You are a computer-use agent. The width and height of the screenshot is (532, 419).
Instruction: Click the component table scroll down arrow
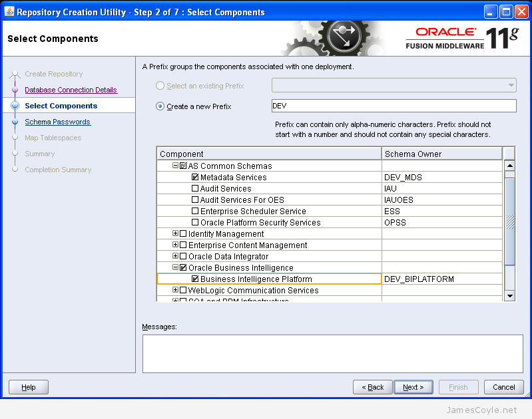click(509, 295)
